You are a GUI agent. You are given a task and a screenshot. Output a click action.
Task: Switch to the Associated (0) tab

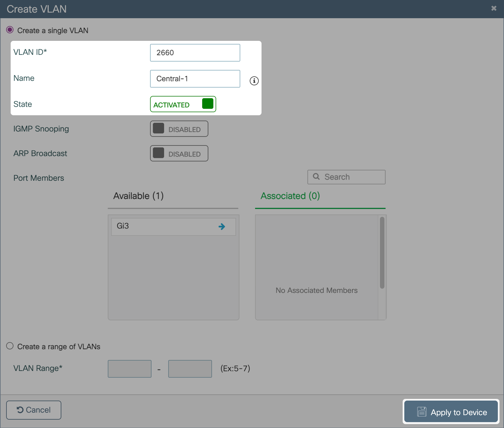pyautogui.click(x=290, y=196)
